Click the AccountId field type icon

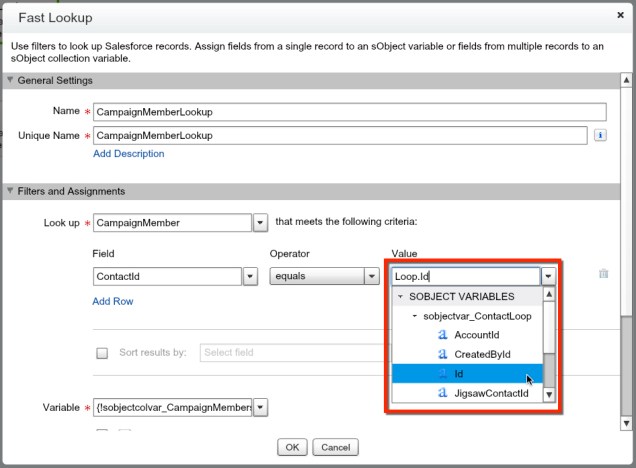click(x=442, y=335)
